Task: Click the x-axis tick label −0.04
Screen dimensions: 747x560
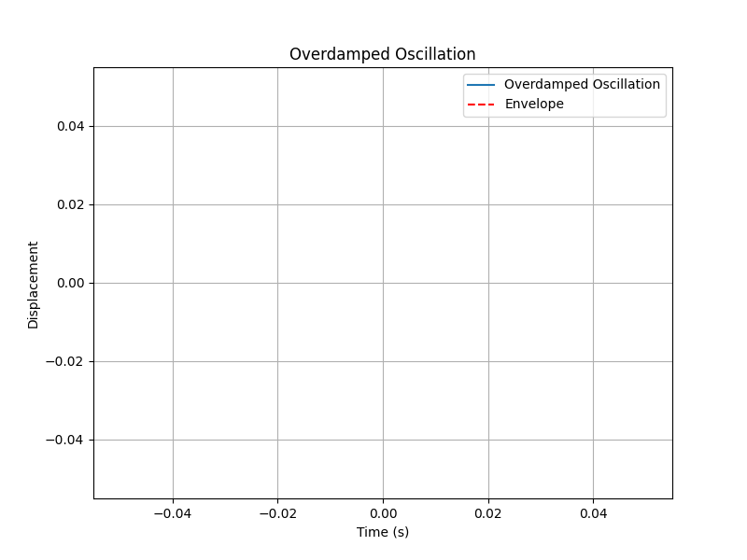Action: [172, 512]
